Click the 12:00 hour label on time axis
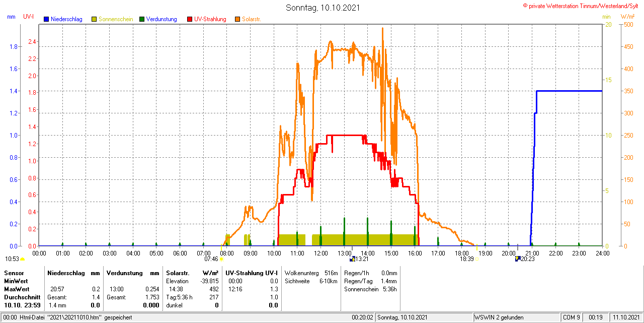 320,253
